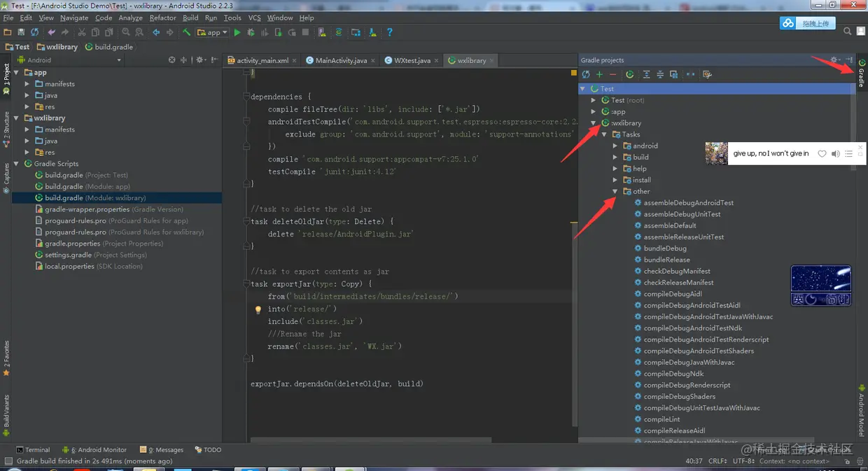Expand the android tasks folder
This screenshot has width=868, height=471.
pyautogui.click(x=615, y=146)
